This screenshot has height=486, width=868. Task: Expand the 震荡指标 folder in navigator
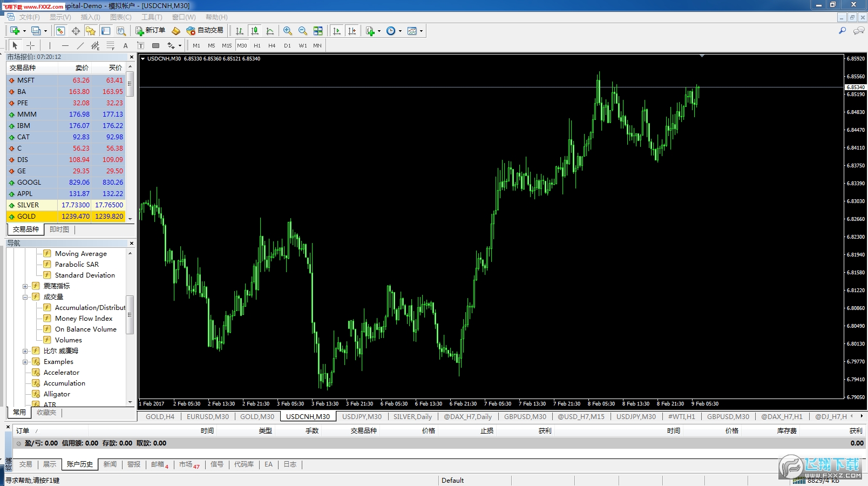click(x=25, y=286)
